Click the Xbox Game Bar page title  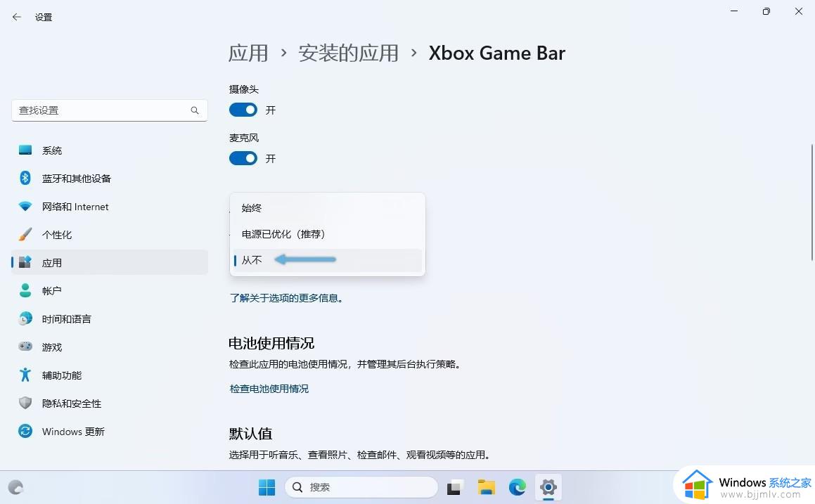(x=497, y=53)
